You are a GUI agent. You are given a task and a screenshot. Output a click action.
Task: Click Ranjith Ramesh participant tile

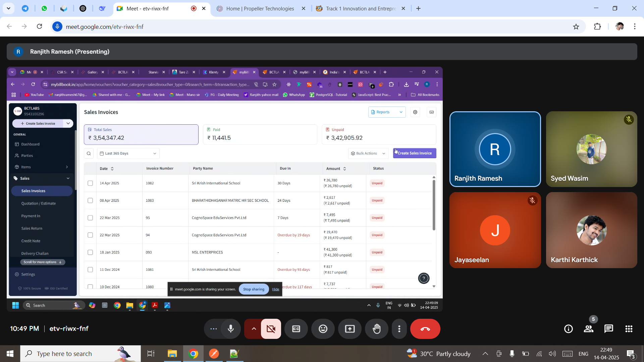point(495,149)
